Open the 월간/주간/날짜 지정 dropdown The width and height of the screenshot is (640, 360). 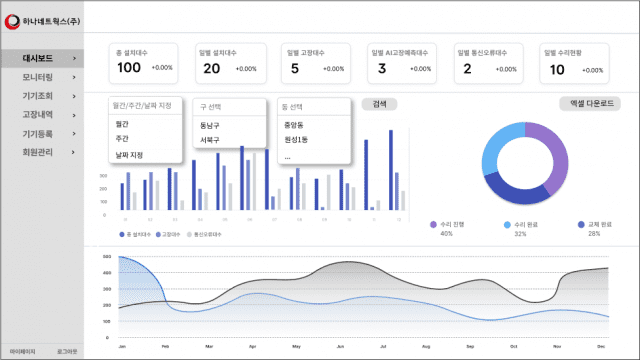pyautogui.click(x=145, y=106)
